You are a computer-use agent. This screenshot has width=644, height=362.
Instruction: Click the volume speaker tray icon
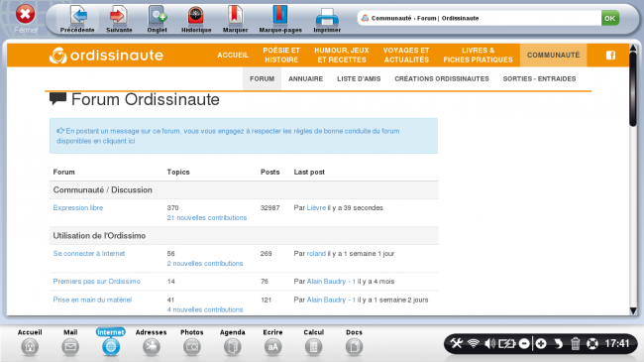(489, 343)
